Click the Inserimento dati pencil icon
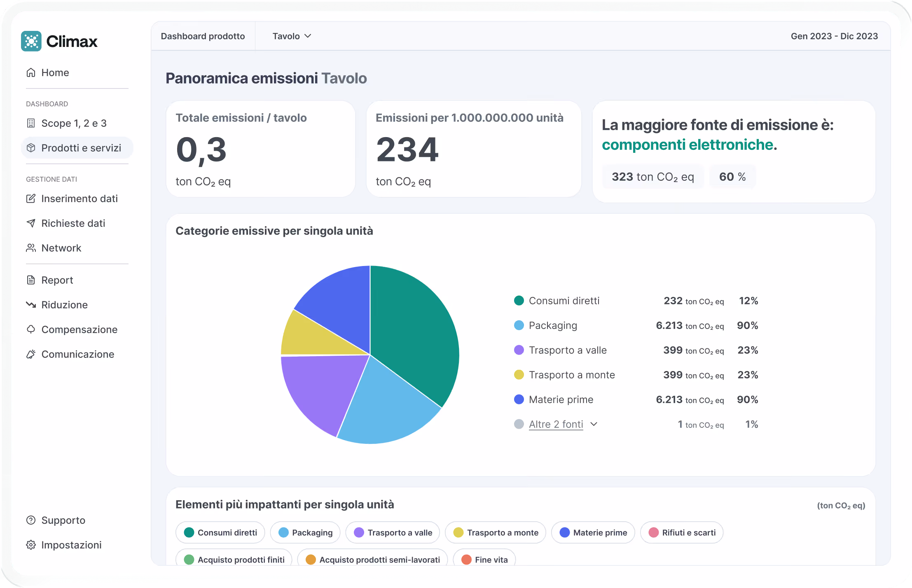Screen dimensions: 912x588 [31, 198]
